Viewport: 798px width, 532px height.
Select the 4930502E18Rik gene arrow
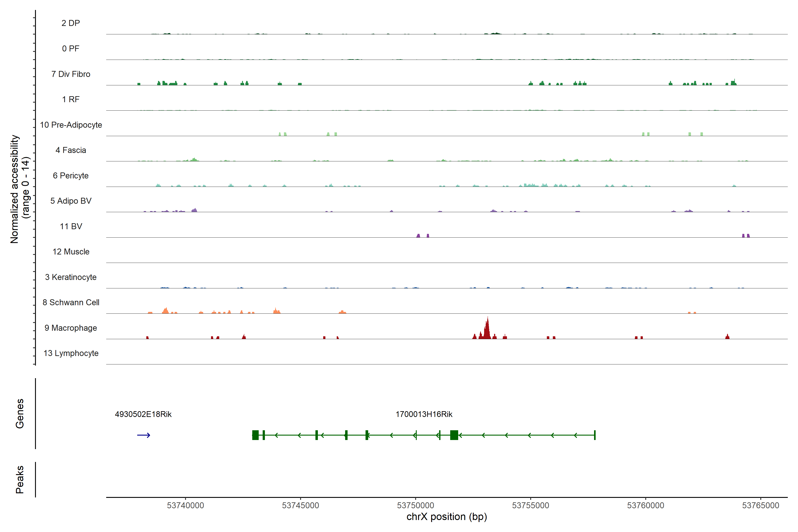point(143,435)
